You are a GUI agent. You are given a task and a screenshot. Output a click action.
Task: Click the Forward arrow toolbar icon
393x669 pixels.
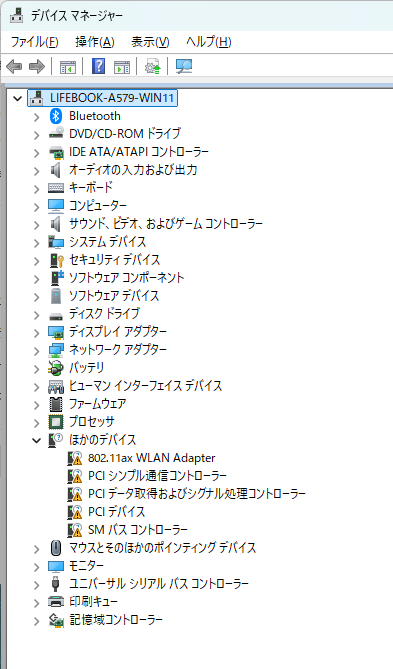(x=37, y=67)
